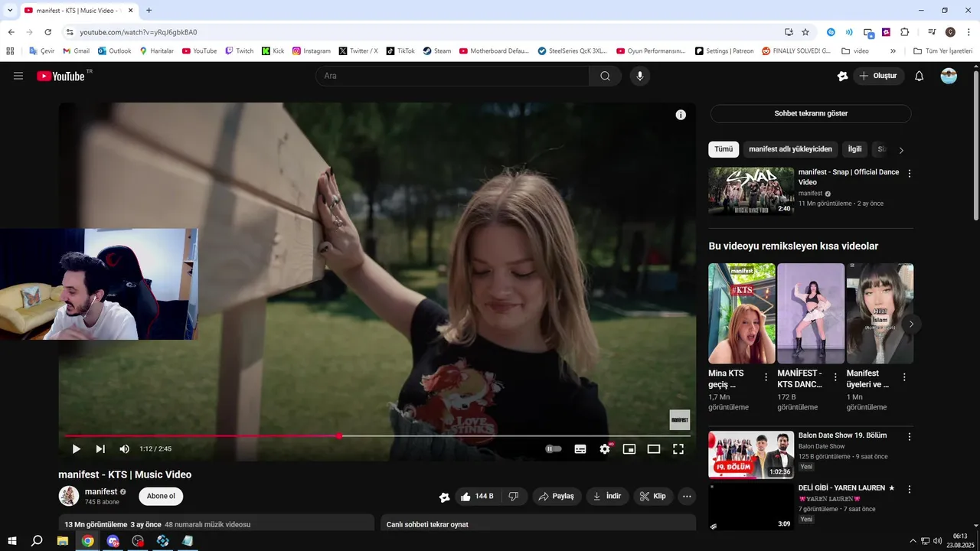
Task: Subscribe with the Abone ol button
Action: pos(161,496)
